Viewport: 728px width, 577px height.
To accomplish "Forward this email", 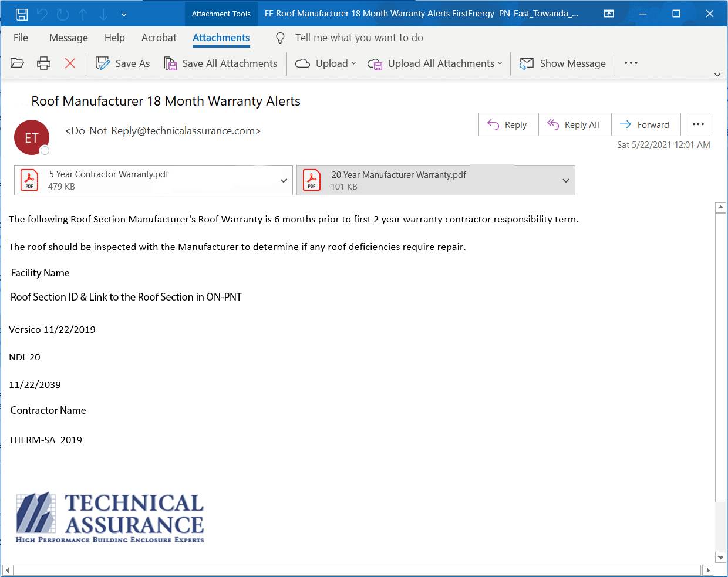I will (645, 125).
